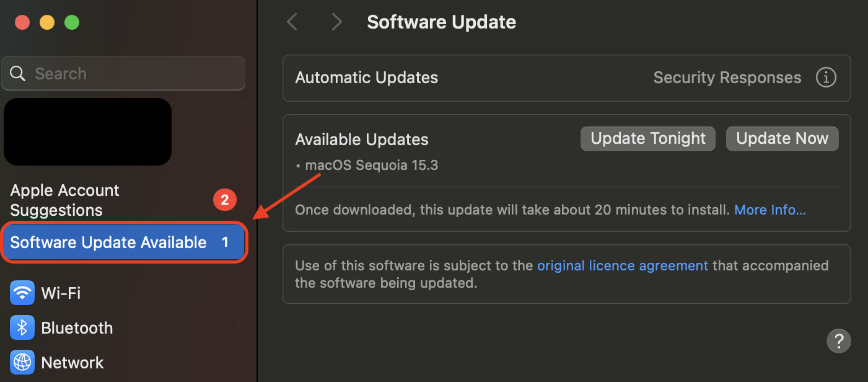This screenshot has width=868, height=382.
Task: Open Network settings via its globe icon
Action: (x=22, y=362)
